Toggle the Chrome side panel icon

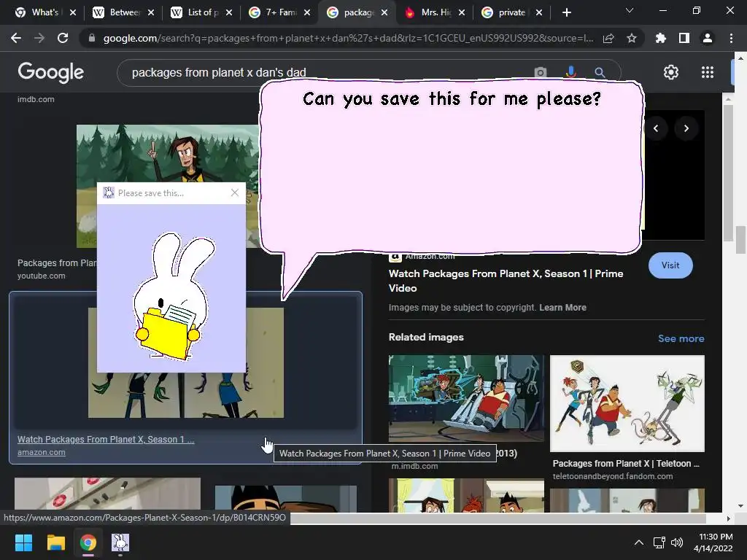684,38
